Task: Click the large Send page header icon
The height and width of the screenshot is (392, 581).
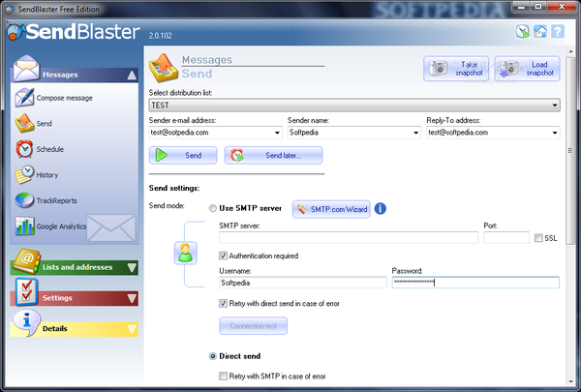Action: click(164, 68)
